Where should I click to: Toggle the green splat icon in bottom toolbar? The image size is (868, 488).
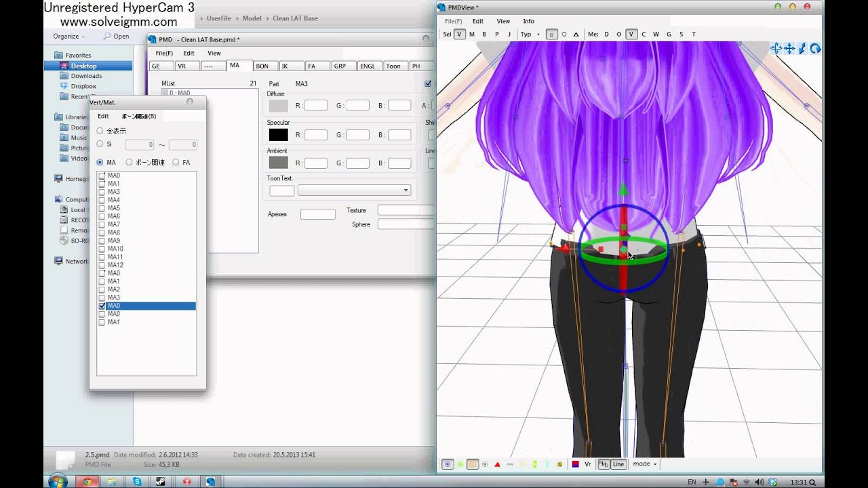point(460,464)
